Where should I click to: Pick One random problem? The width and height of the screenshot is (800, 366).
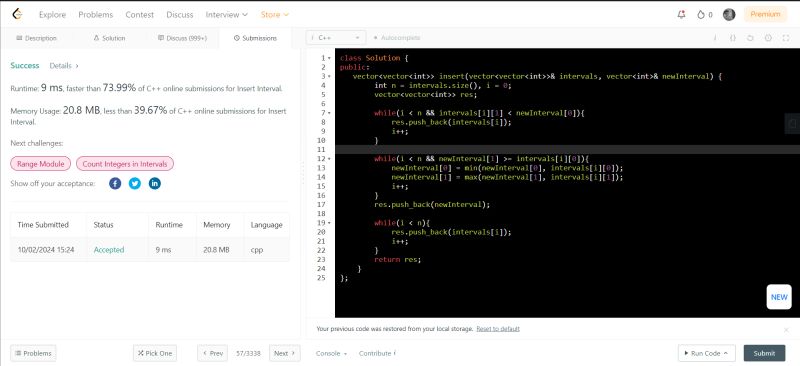[x=155, y=353]
